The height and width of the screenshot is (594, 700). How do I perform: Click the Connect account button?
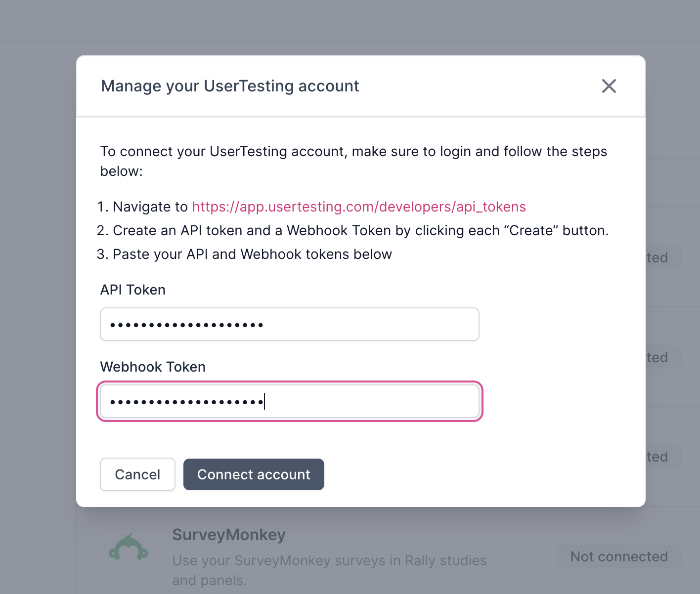[x=254, y=474]
